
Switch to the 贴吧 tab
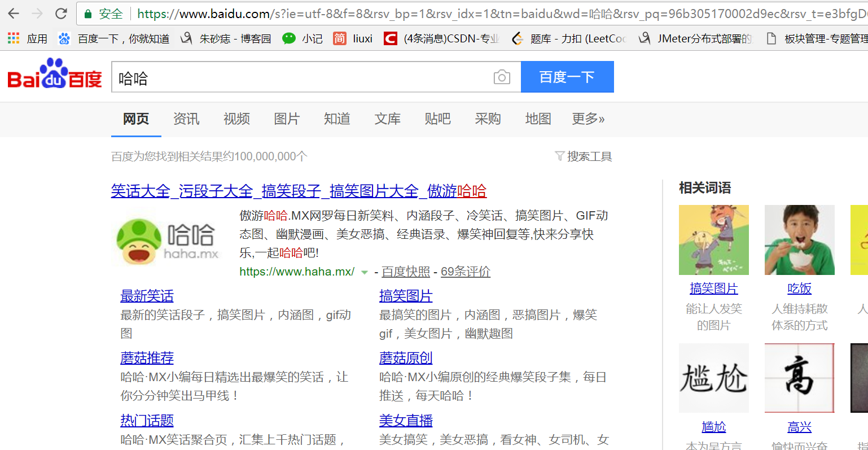click(x=438, y=119)
